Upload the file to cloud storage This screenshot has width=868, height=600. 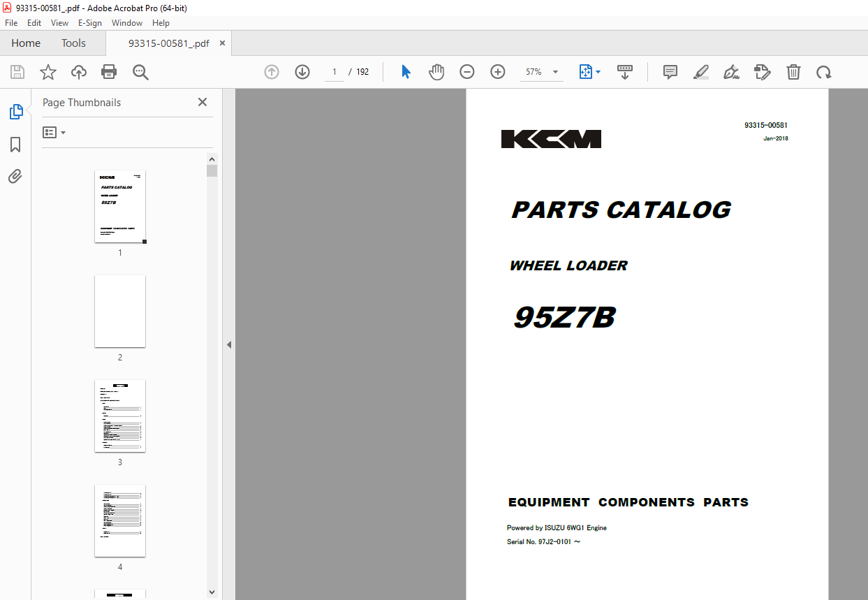tap(79, 72)
